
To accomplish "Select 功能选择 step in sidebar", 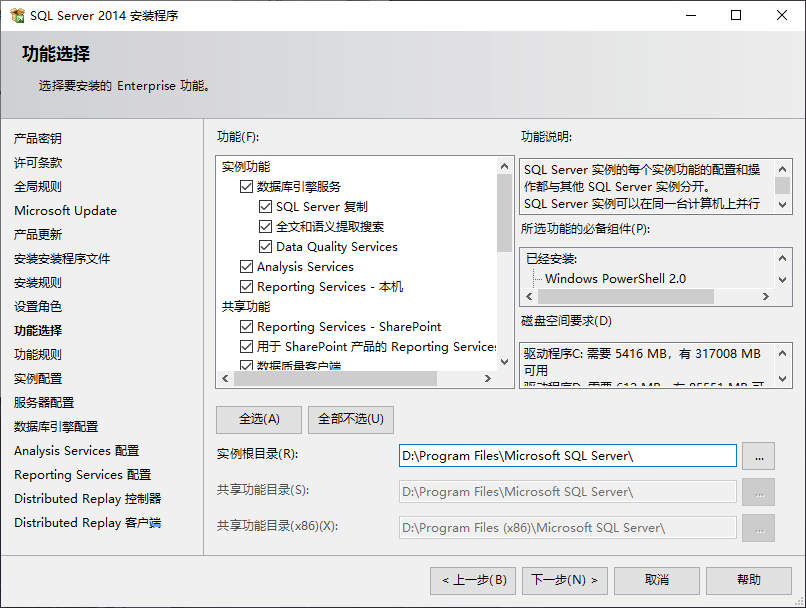I will coord(38,330).
